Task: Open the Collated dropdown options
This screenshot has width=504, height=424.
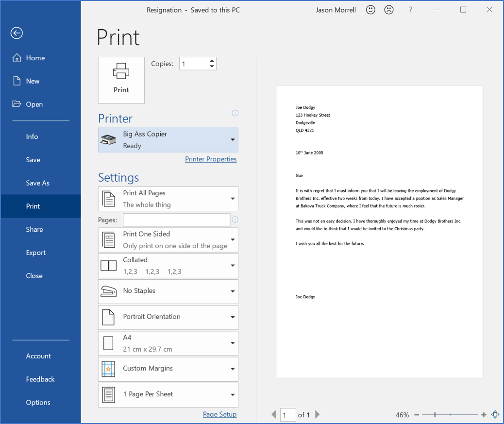Action: [x=233, y=265]
